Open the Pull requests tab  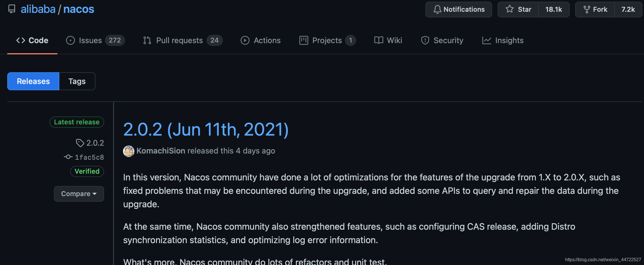pyautogui.click(x=182, y=40)
